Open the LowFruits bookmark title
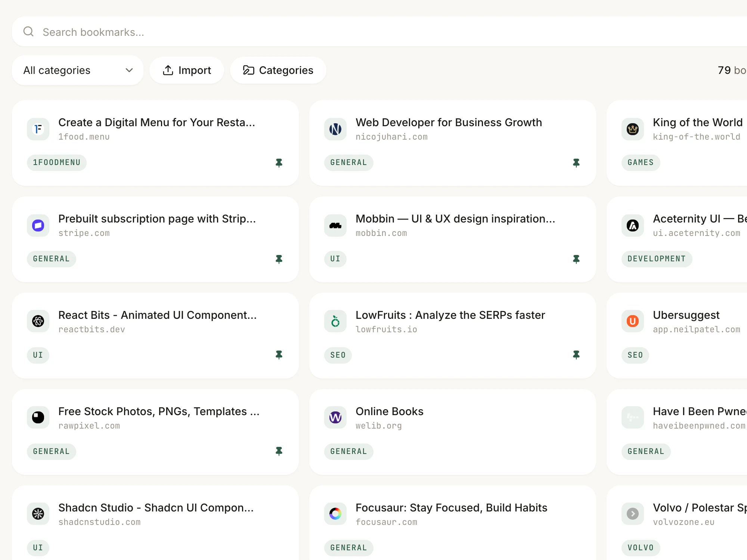 point(450,315)
